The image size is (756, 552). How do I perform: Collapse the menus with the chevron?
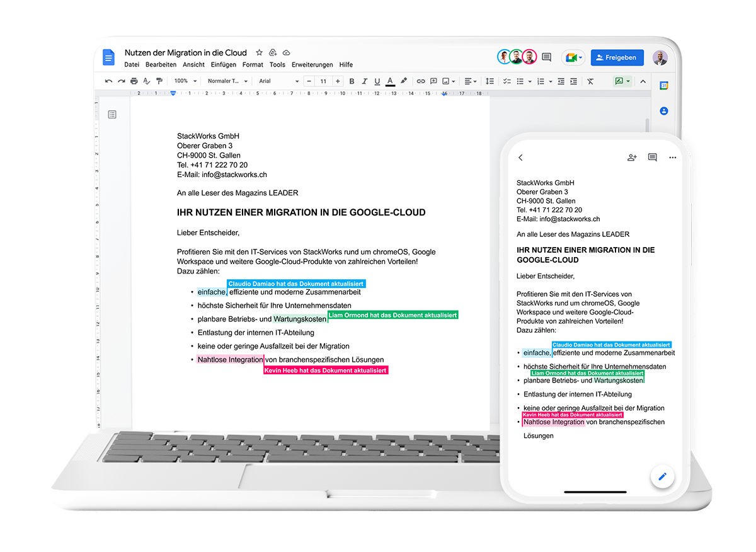pos(643,81)
